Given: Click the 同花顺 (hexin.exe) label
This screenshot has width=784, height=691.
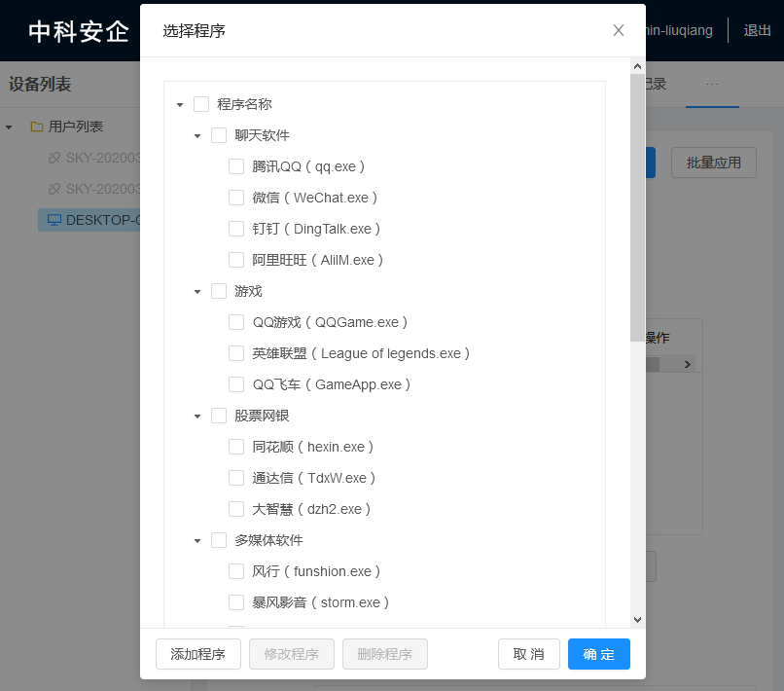Looking at the screenshot, I should click(313, 447).
